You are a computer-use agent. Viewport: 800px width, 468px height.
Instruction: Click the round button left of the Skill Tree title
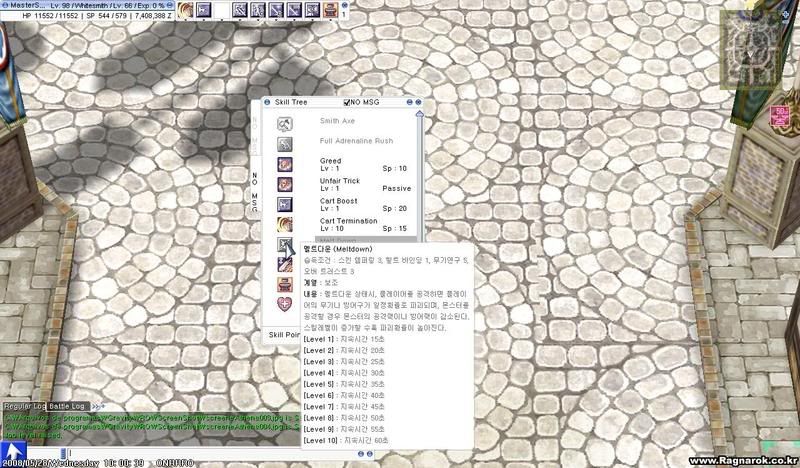coord(267,102)
